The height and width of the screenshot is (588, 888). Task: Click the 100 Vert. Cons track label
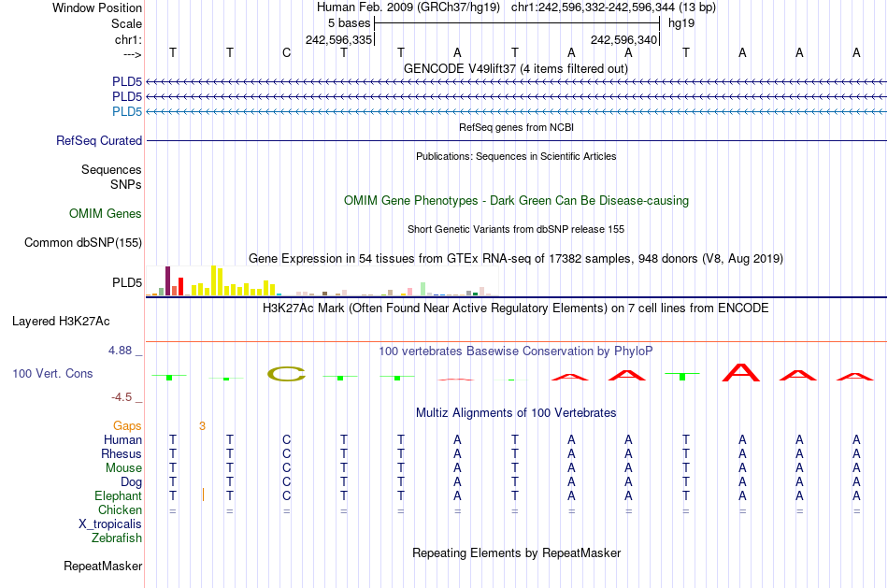[52, 373]
